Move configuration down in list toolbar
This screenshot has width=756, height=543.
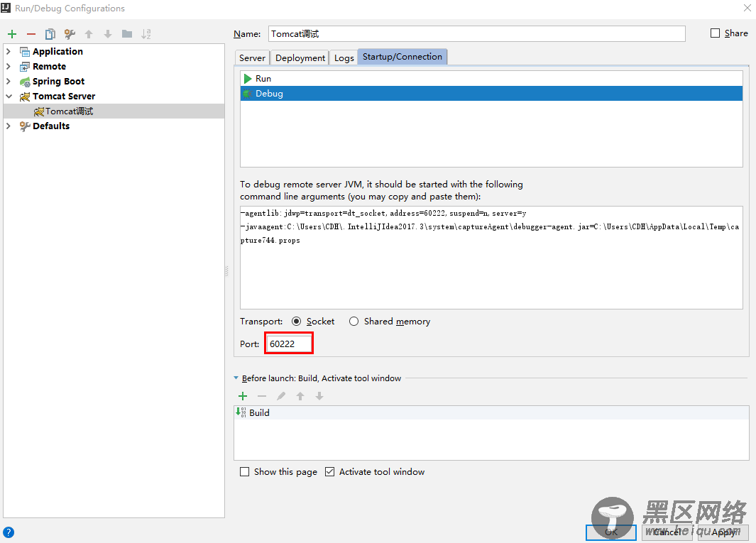tap(108, 34)
